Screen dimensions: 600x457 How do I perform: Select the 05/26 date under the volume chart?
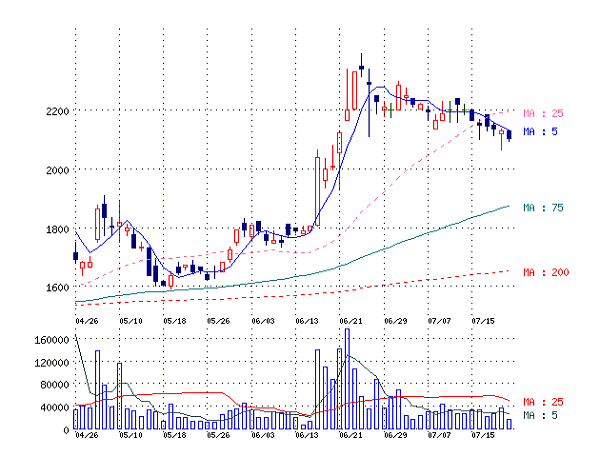(218, 435)
